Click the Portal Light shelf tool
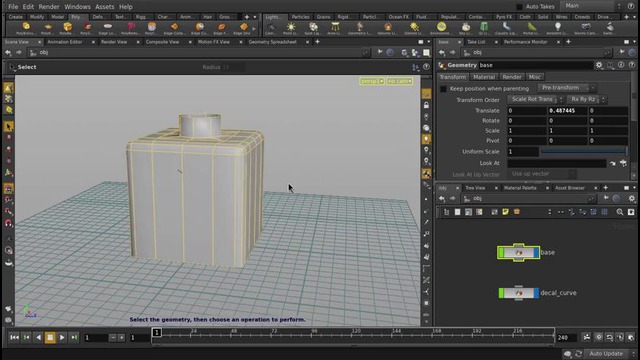The height and width of the screenshot is (360, 640). pos(531,28)
